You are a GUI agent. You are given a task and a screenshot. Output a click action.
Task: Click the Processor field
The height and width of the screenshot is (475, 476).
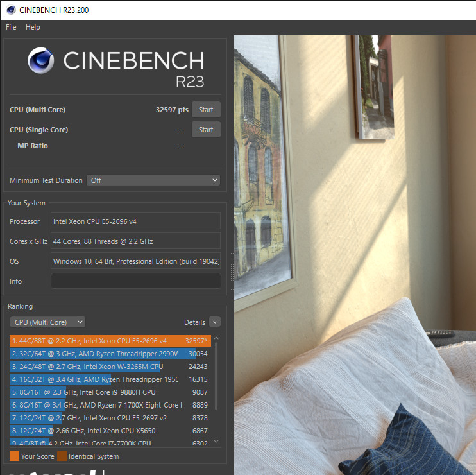(x=135, y=221)
